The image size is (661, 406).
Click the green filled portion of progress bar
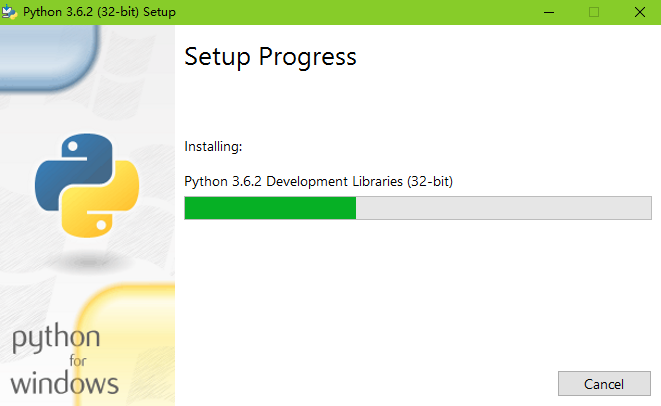click(x=270, y=208)
